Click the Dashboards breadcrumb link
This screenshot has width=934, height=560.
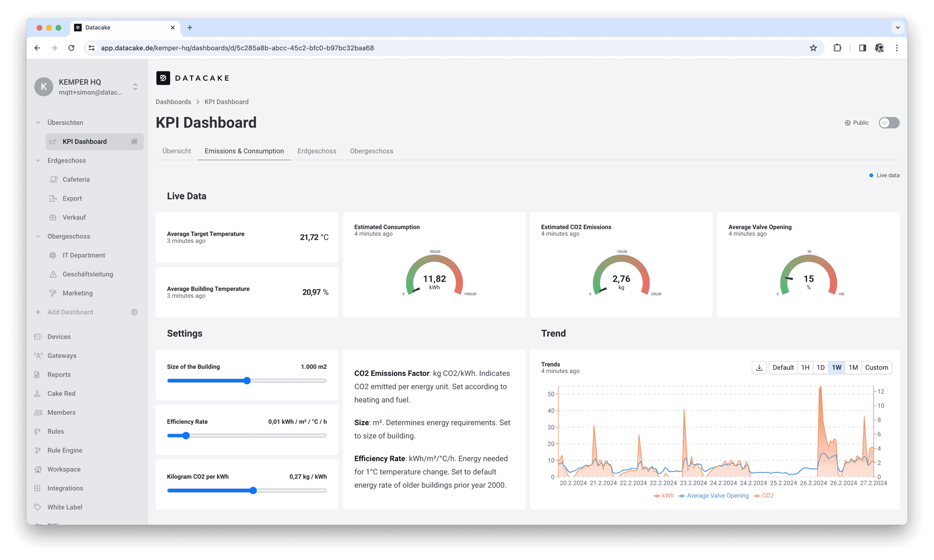point(173,102)
